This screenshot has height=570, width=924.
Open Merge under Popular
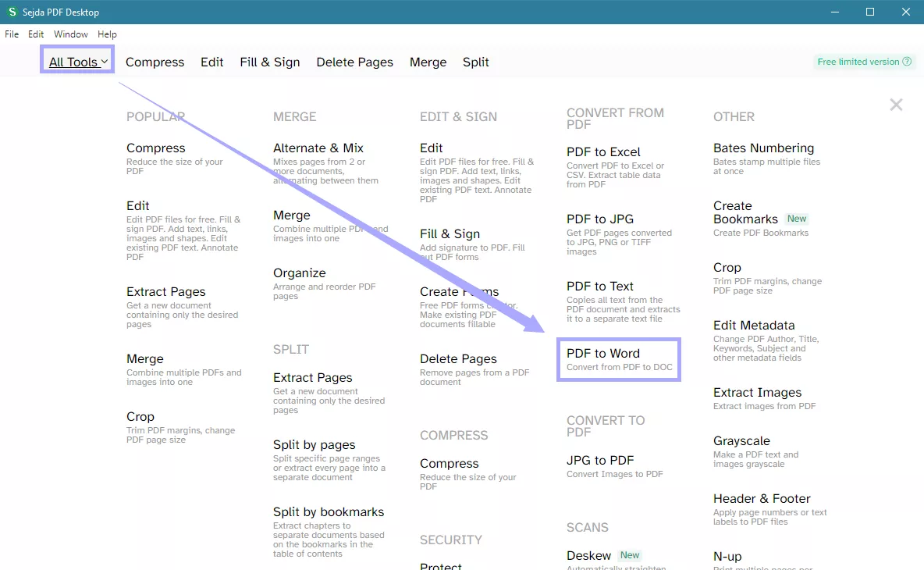(x=145, y=359)
